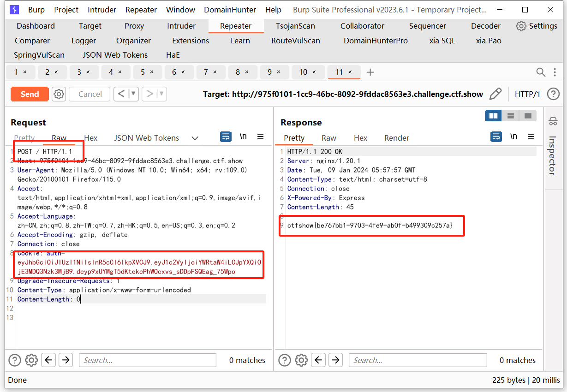567x392 pixels.
Task: Close Repeater tab 5
Action: click(152, 72)
